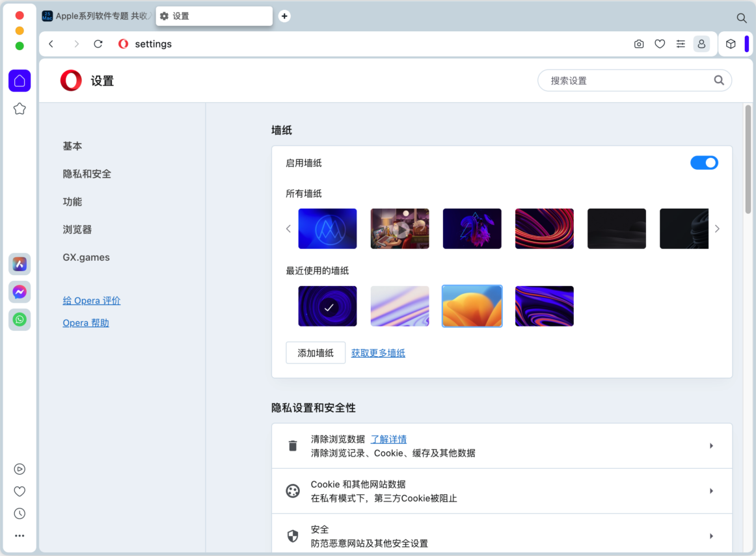756x556 pixels.
Task: Open Messenger in the sidebar
Action: (20, 292)
